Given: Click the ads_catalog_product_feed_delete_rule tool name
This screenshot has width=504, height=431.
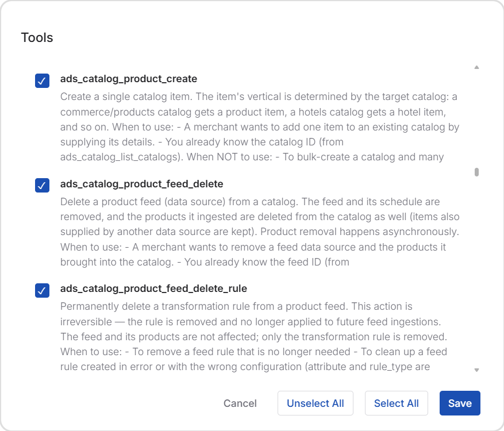Looking at the screenshot, I should click(153, 289).
